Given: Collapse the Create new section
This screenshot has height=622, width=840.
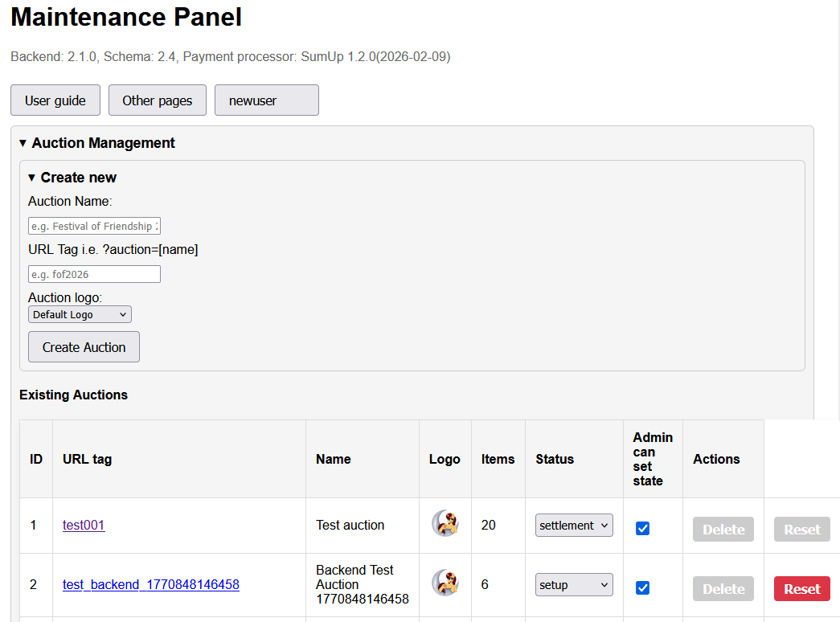Looking at the screenshot, I should coord(72,178).
